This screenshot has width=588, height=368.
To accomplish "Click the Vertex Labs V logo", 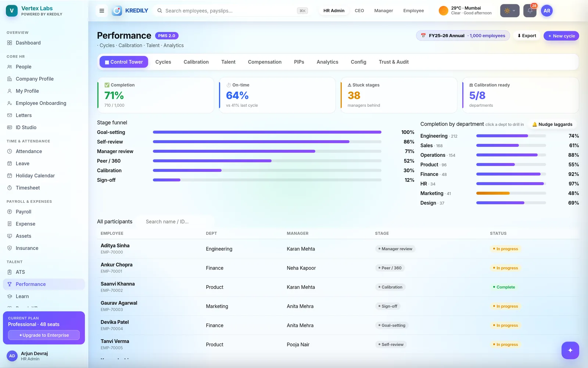I will coord(12,11).
